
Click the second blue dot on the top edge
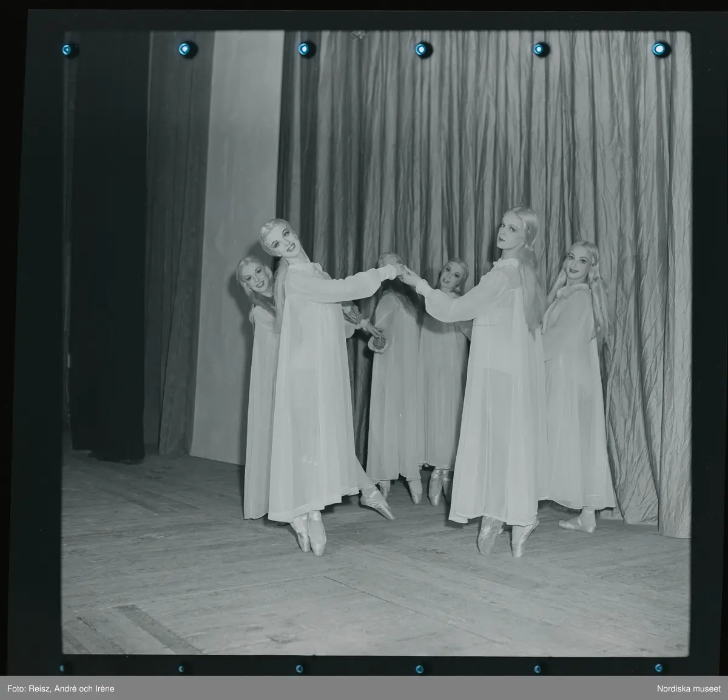(186, 49)
